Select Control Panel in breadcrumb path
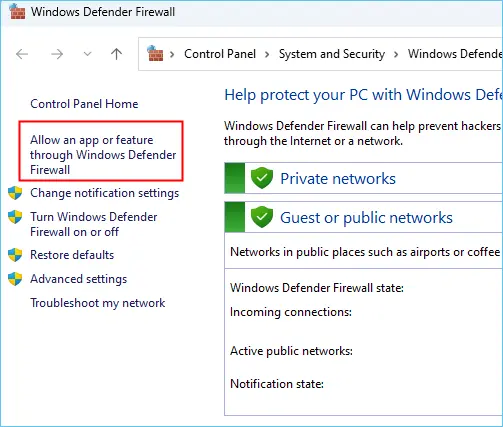The image size is (503, 427). pos(220,54)
